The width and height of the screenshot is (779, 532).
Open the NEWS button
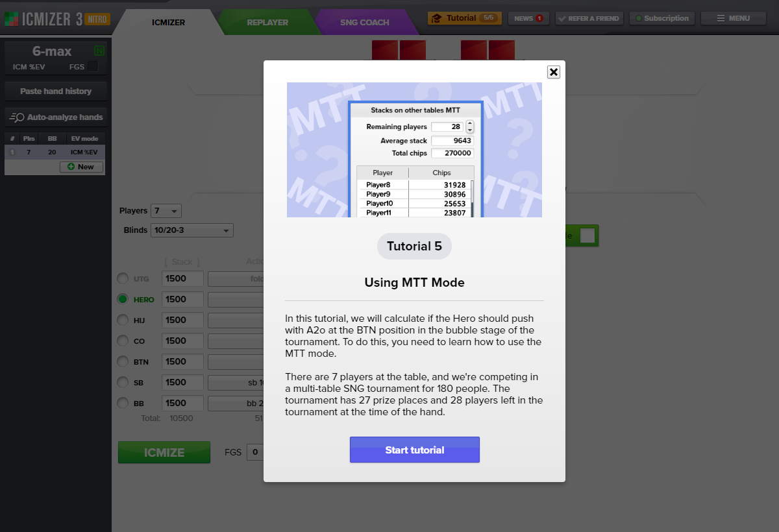[x=528, y=18]
